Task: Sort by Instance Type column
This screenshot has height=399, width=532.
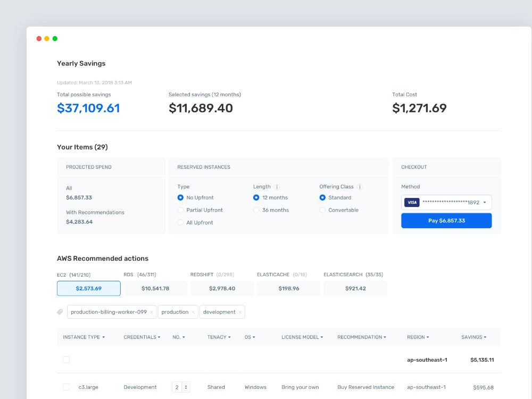Action: [x=84, y=337]
